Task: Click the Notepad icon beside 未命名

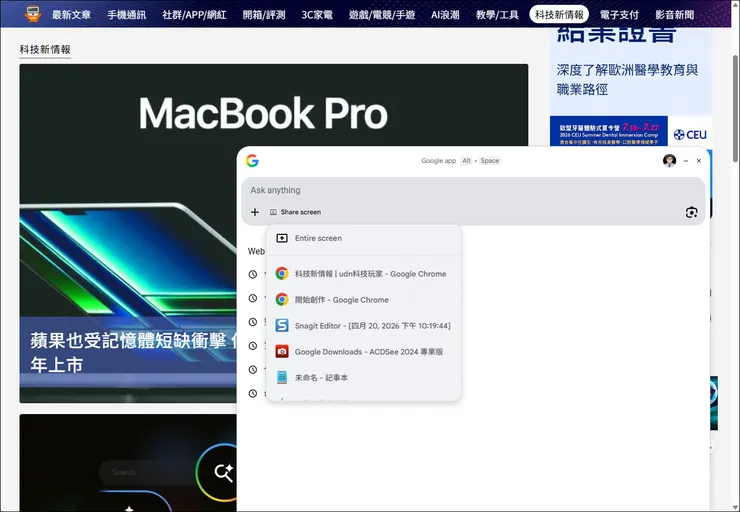Action: pos(282,378)
